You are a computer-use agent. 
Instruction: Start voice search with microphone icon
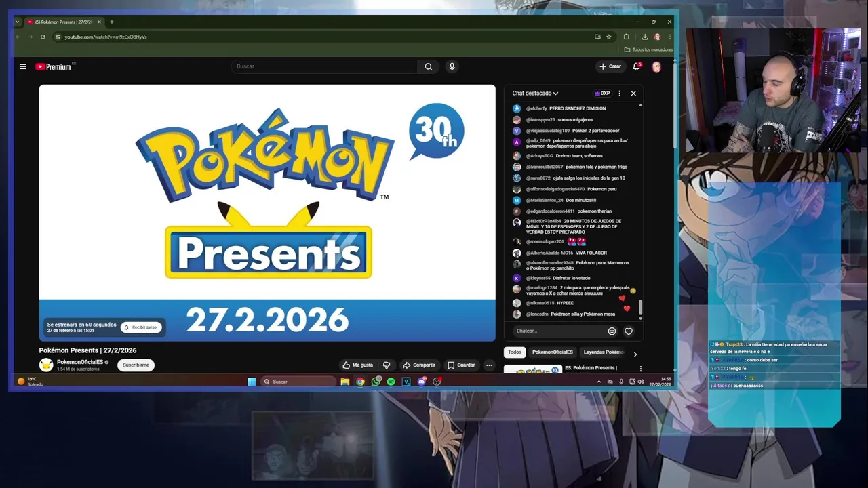coord(452,66)
